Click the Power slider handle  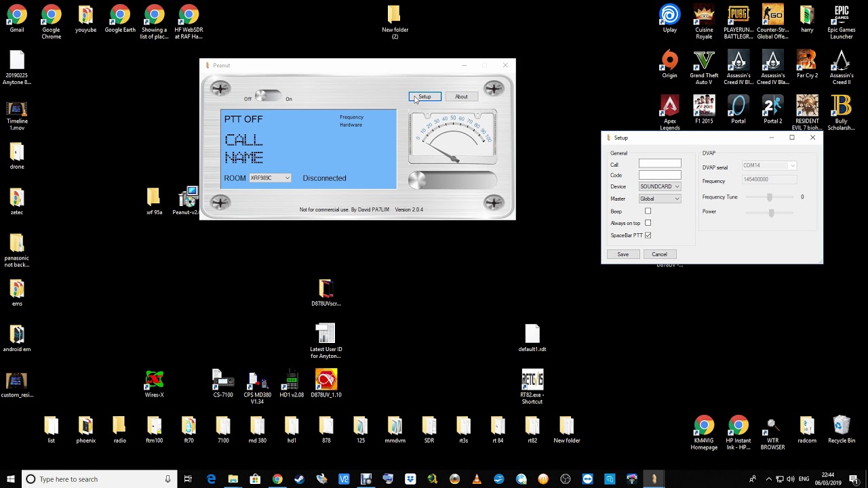coord(771,212)
